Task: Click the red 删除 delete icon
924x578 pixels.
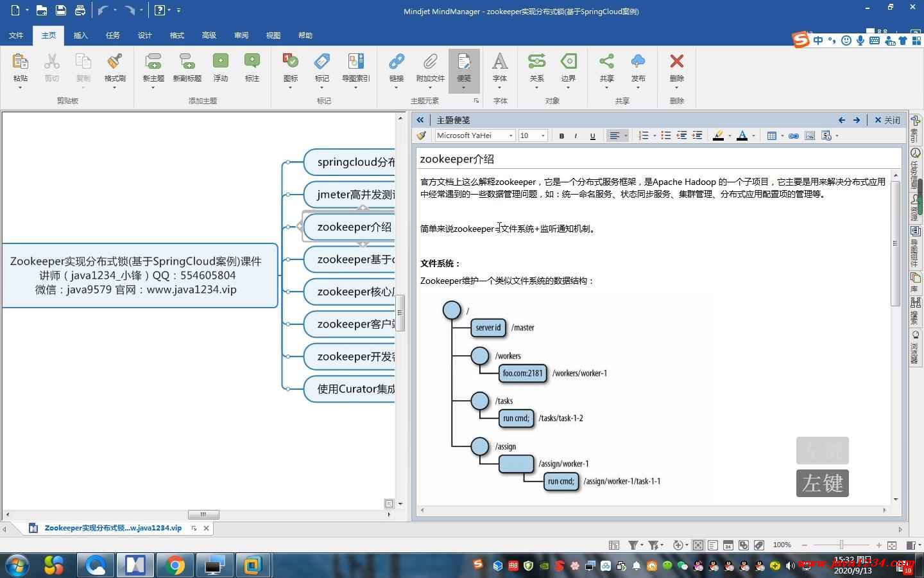Action: point(676,61)
